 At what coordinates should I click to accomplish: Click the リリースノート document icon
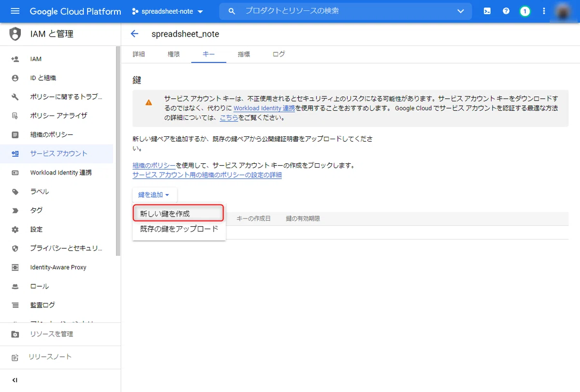(15, 357)
